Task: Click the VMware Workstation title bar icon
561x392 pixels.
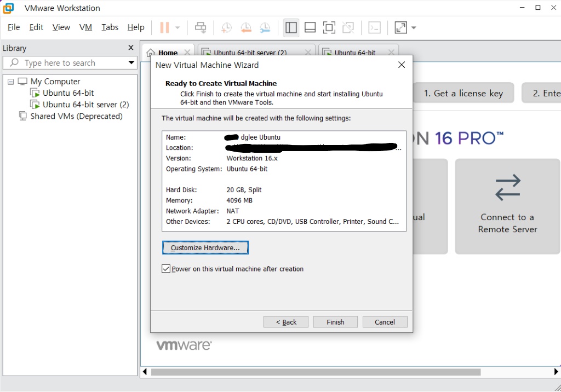Action: pos(8,8)
